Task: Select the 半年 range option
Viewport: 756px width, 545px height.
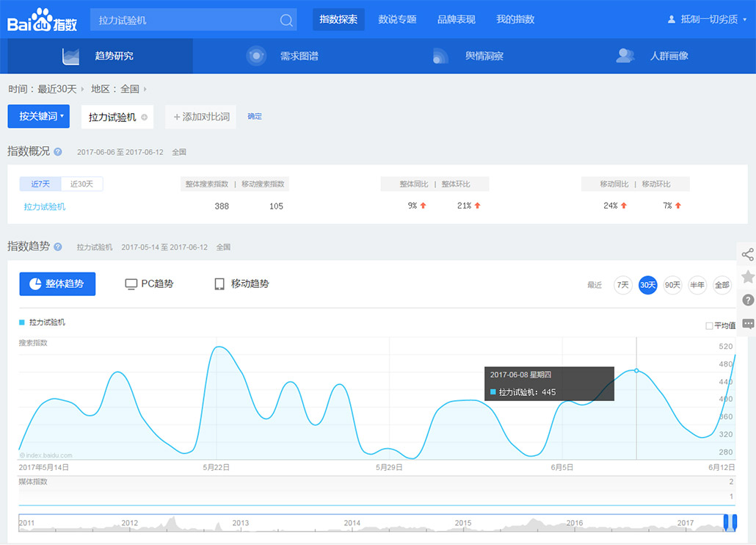Action: (x=697, y=285)
